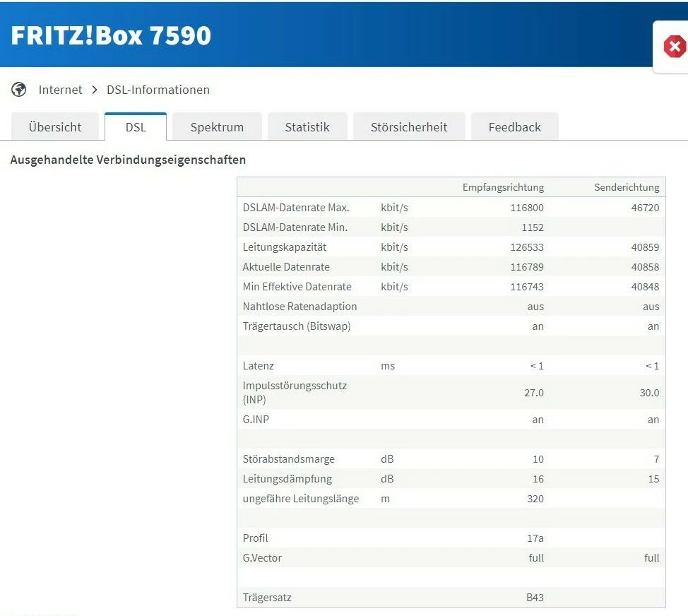
Task: Click the Aktuelle Datenrate row label
Action: (286, 267)
